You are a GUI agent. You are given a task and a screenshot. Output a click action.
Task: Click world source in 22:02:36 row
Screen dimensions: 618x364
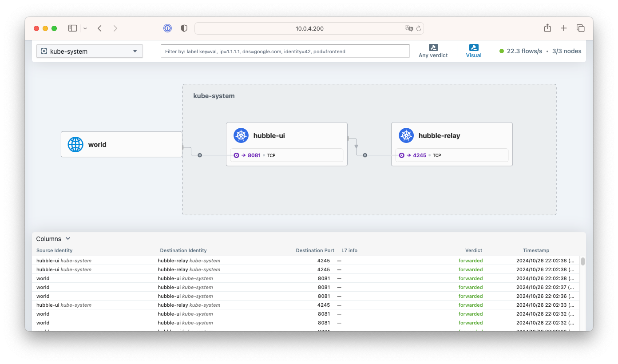pos(43,296)
